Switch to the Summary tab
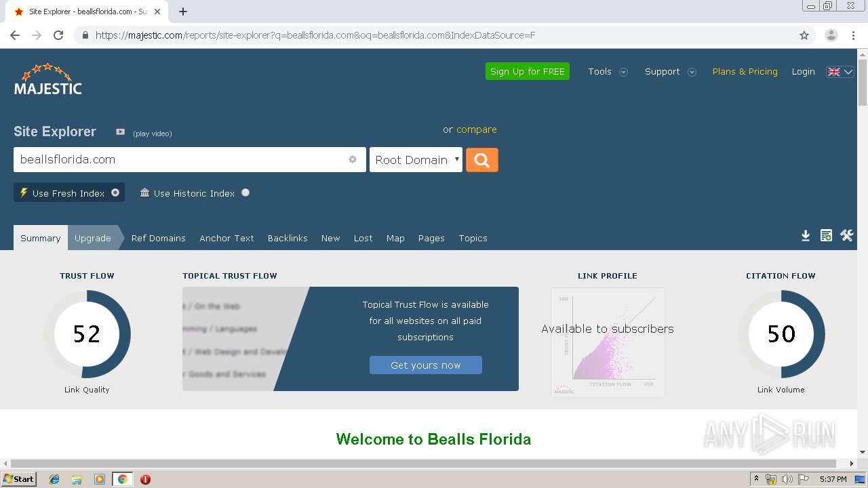Image resolution: width=868 pixels, height=488 pixels. coord(40,238)
